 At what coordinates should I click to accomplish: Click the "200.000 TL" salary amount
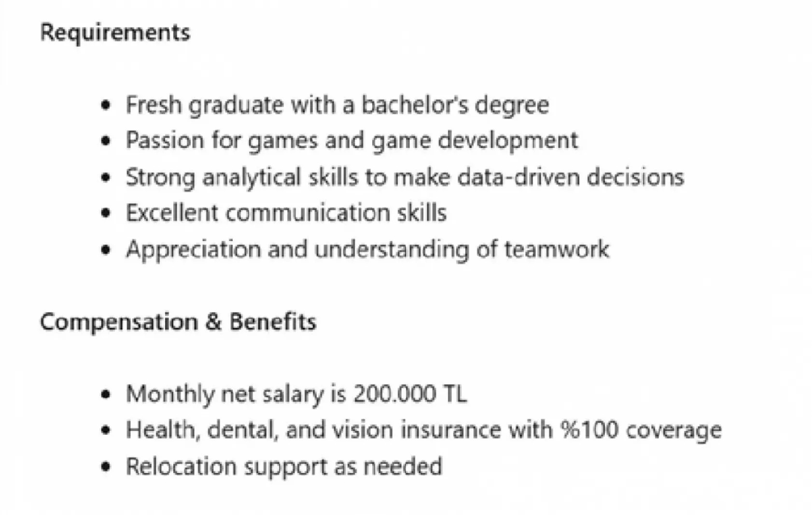point(410,394)
